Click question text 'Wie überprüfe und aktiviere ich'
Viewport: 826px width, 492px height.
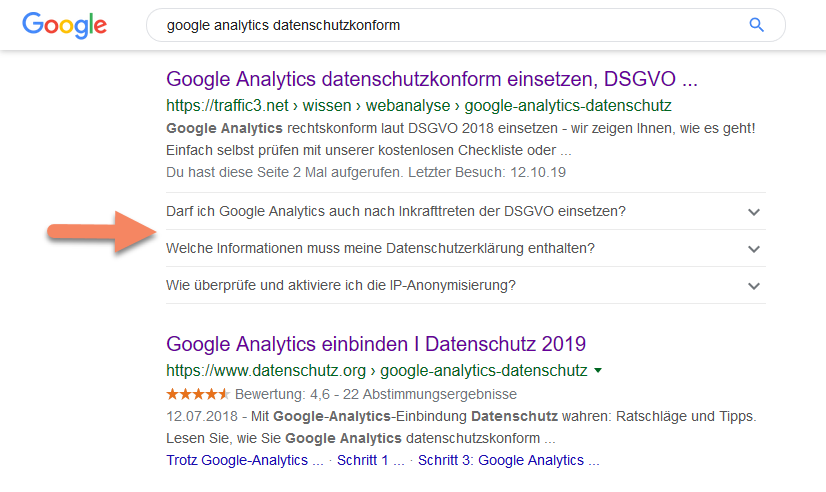coord(341,285)
